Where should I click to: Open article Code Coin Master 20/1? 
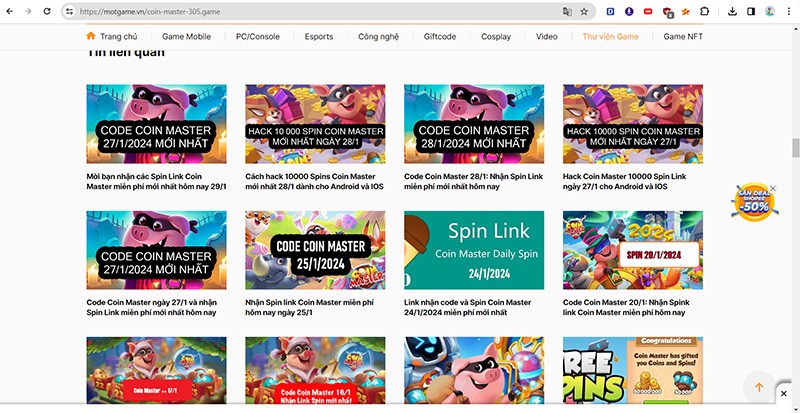point(627,307)
